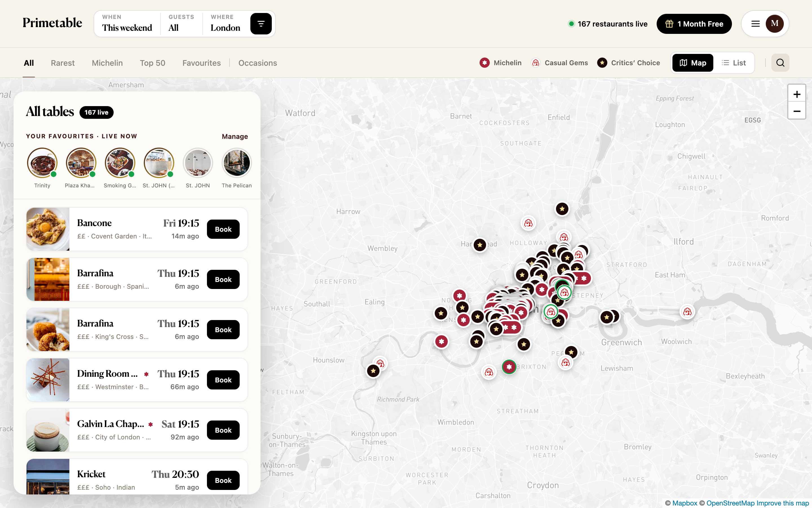Screen dimensions: 812x508
Task: Toggle the Michelin legend filter
Action: (x=500, y=63)
